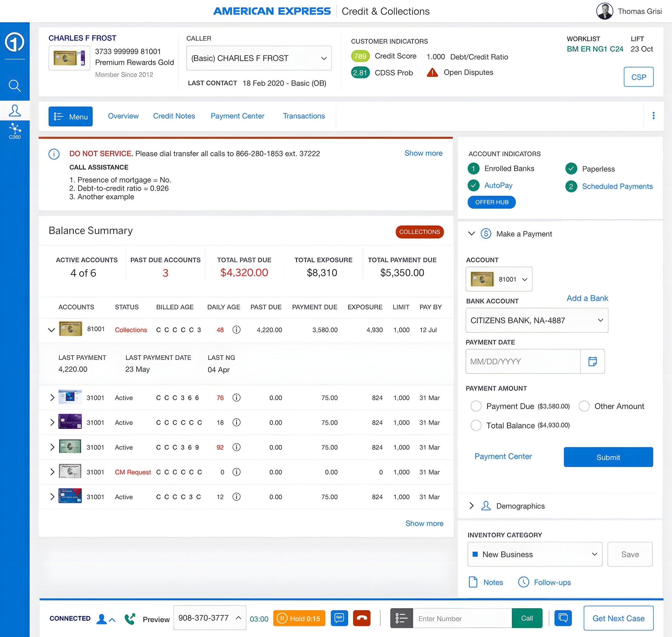
Task: Click the Open Disputes warning triangle
Action: pyautogui.click(x=432, y=72)
